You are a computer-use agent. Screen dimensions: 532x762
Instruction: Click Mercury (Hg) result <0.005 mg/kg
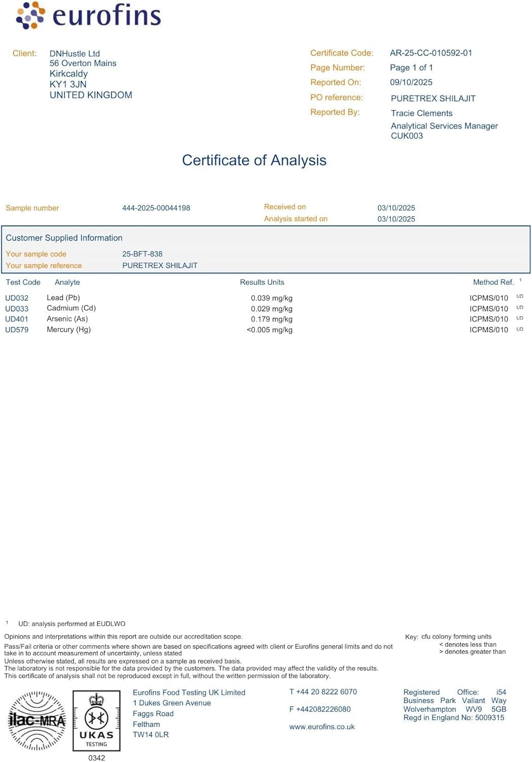pyautogui.click(x=270, y=330)
